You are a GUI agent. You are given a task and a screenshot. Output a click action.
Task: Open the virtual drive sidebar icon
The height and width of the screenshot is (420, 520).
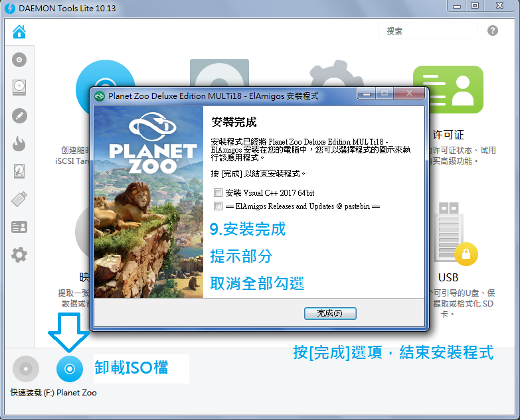(x=19, y=88)
